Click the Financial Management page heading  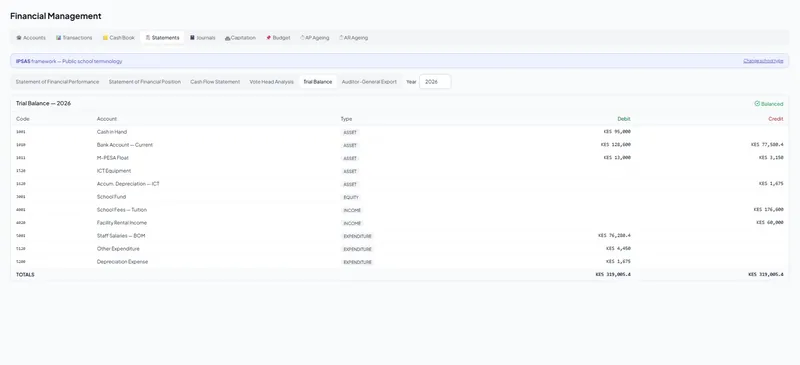56,16
